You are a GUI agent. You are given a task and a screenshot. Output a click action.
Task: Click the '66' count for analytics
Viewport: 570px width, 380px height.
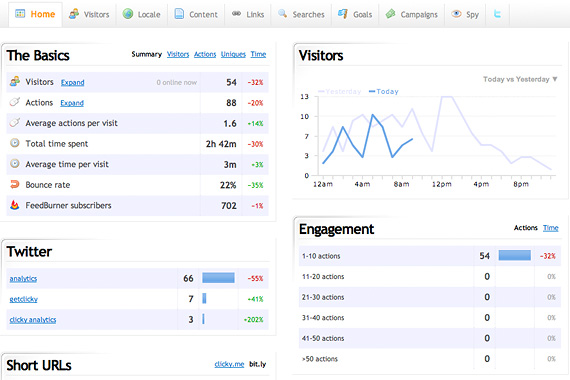click(x=188, y=279)
